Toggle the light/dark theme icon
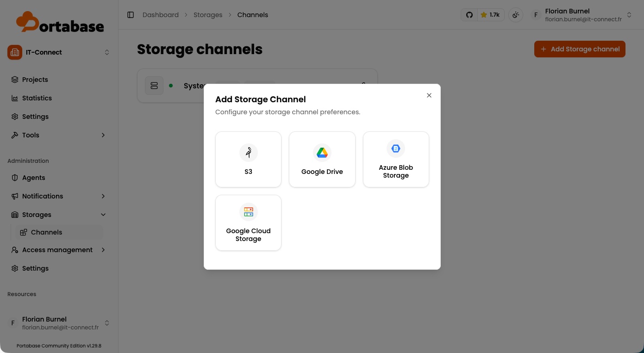The image size is (644, 353). click(x=516, y=15)
